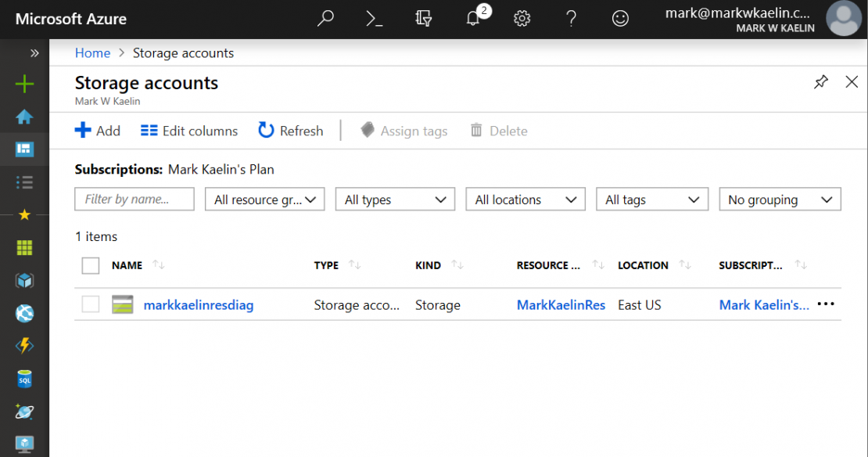Click the Filter by name input field

coord(135,200)
